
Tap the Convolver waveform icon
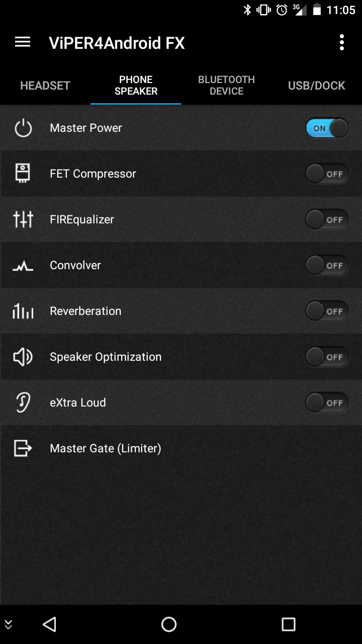point(23,266)
